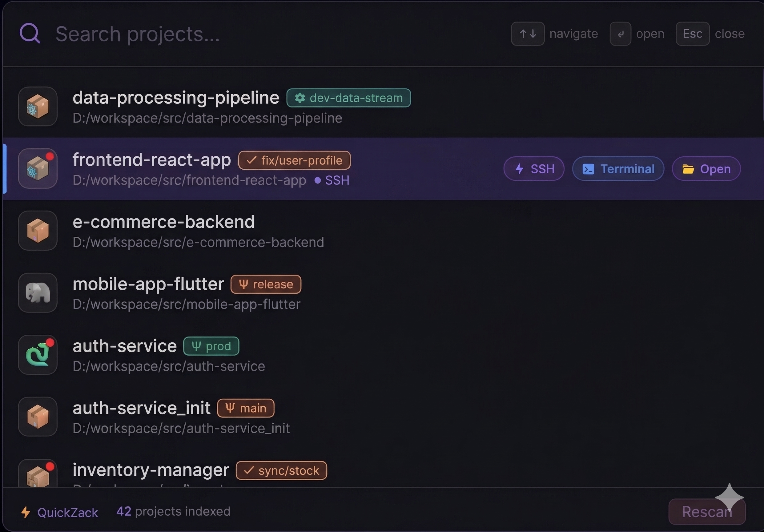This screenshot has height=532, width=764.
Task: Click the SSH status indicator beside the frontend path
Action: pos(332,180)
